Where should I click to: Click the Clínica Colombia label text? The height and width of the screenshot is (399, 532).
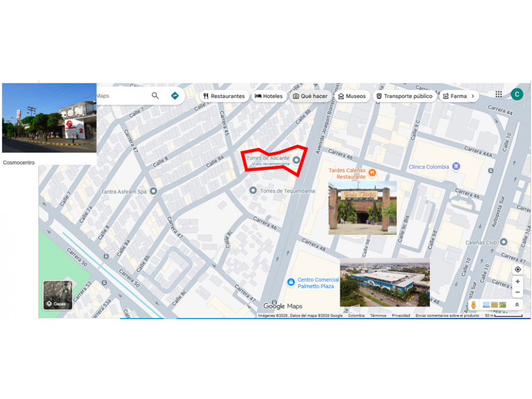coord(429,167)
